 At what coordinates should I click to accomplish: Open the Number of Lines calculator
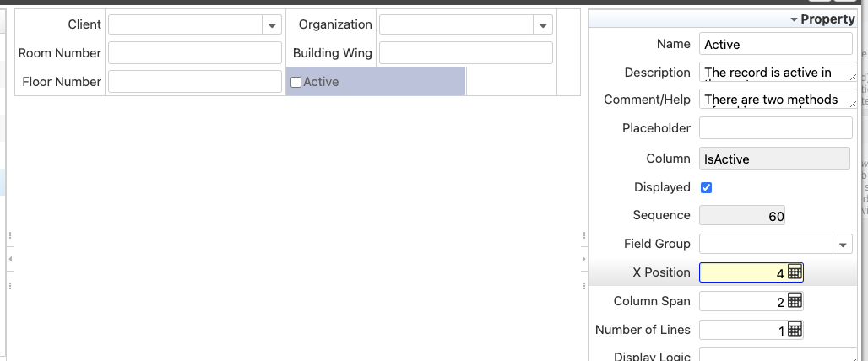795,330
